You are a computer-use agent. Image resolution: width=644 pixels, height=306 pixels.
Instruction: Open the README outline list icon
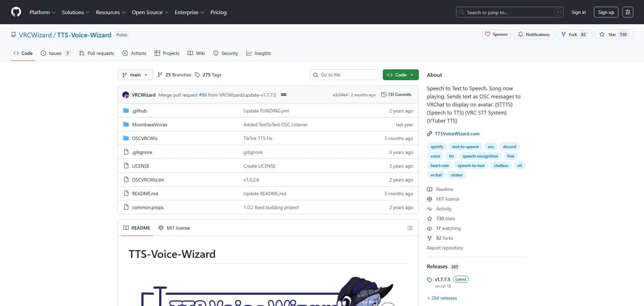410,228
